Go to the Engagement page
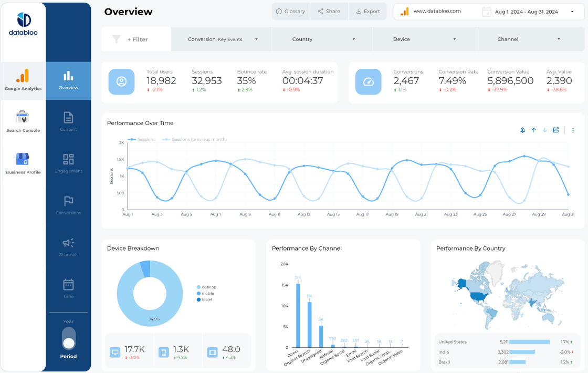Image resolution: width=588 pixels, height=373 pixels. (x=68, y=163)
